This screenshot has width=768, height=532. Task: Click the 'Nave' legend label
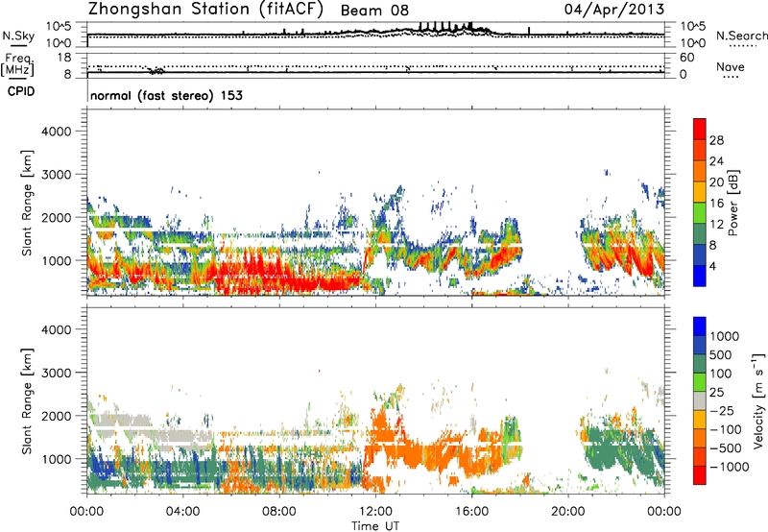click(x=731, y=67)
